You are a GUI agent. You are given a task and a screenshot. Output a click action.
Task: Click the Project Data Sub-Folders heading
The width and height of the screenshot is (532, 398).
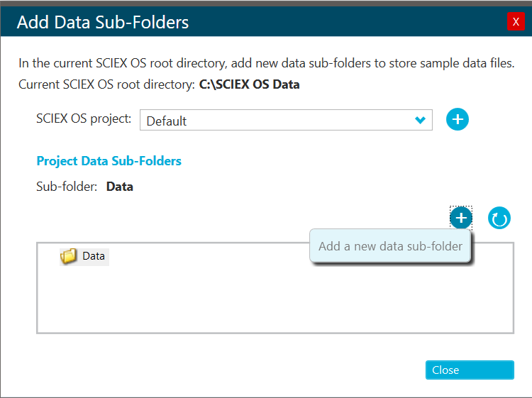coord(109,161)
